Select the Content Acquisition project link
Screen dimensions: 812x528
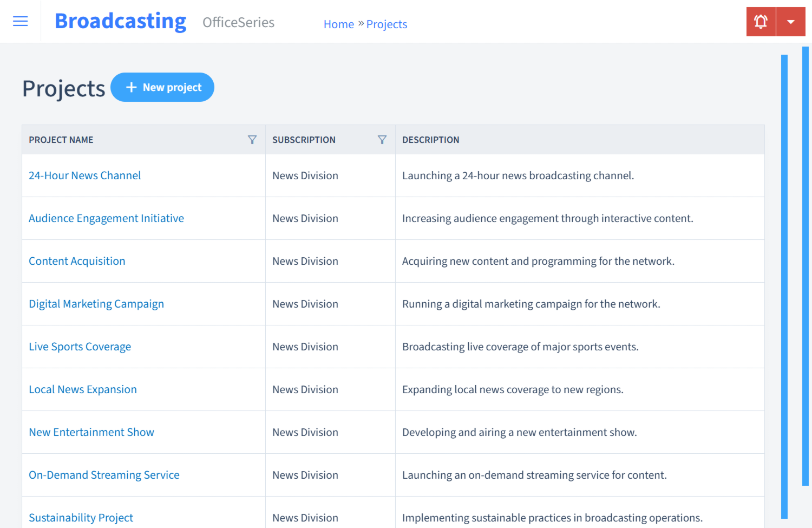pyautogui.click(x=77, y=261)
